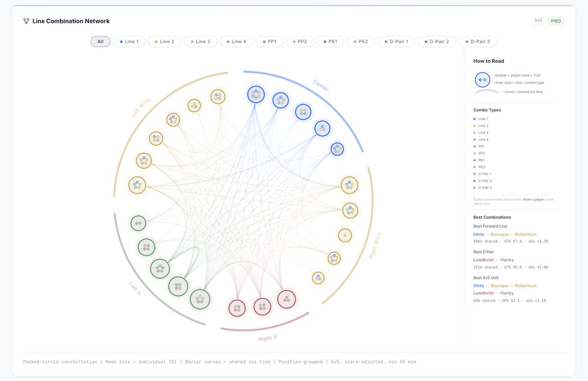Click the Center position label on the arc
The width and height of the screenshot is (588, 381).
point(321,85)
